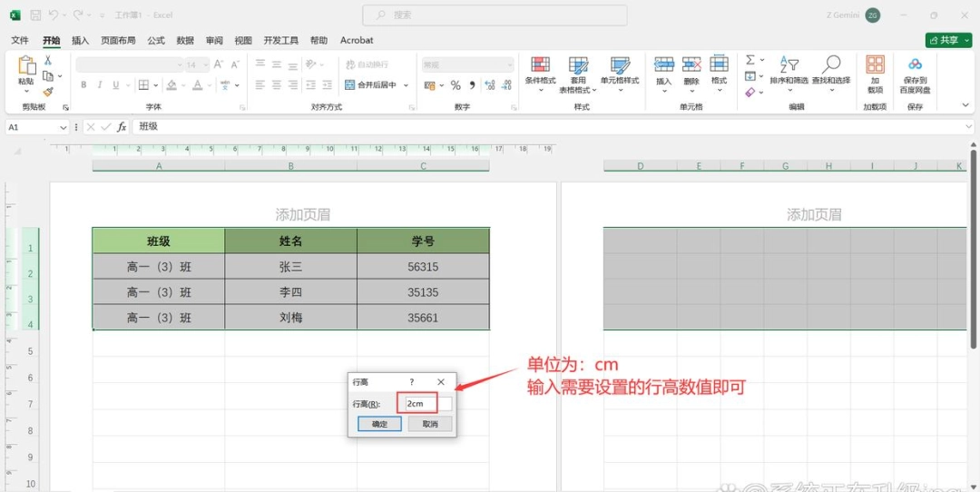Toggle Wrap Text (自动换行)
The width and height of the screenshot is (980, 492).
tap(367, 64)
